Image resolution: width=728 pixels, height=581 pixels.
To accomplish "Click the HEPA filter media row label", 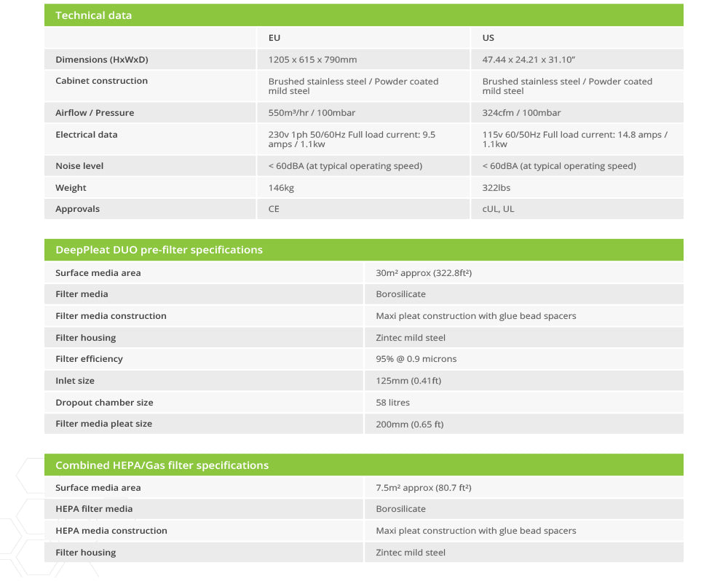I will click(94, 509).
